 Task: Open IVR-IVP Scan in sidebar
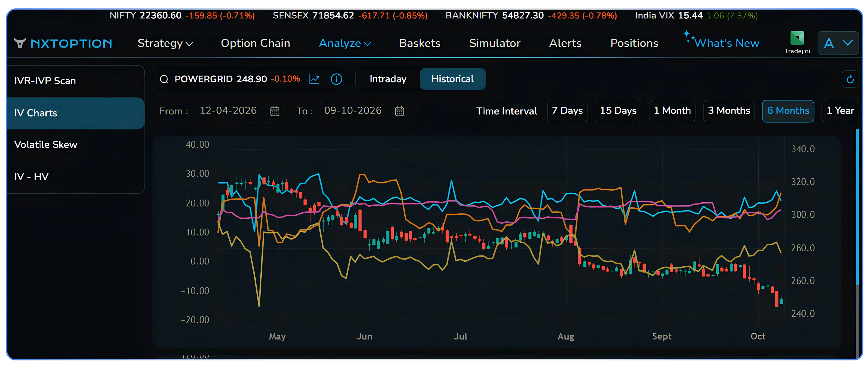tap(76, 81)
